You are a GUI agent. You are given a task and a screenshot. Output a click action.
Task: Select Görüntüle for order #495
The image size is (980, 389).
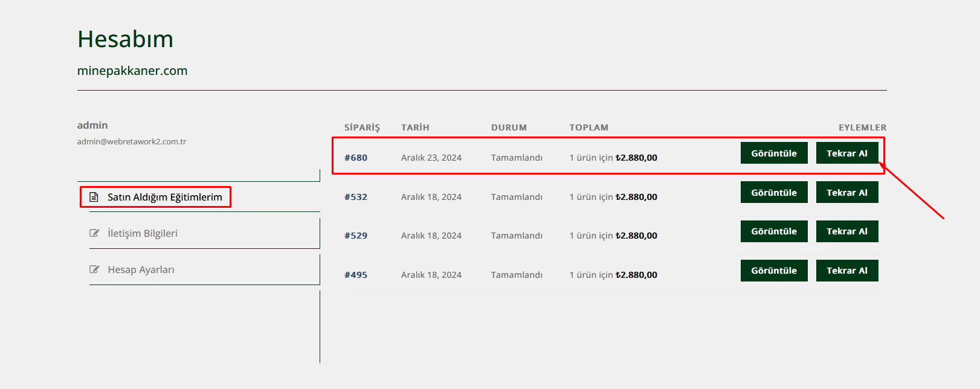[774, 271]
